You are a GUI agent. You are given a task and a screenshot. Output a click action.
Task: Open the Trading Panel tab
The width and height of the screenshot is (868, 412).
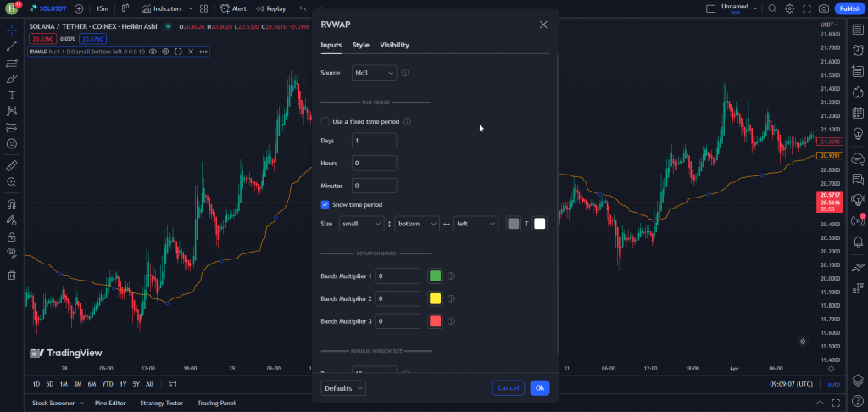216,404
